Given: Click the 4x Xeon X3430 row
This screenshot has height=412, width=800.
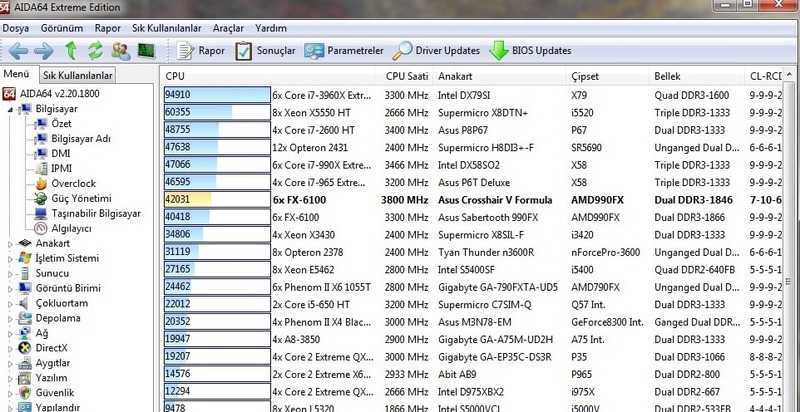Looking at the screenshot, I should 472,235.
